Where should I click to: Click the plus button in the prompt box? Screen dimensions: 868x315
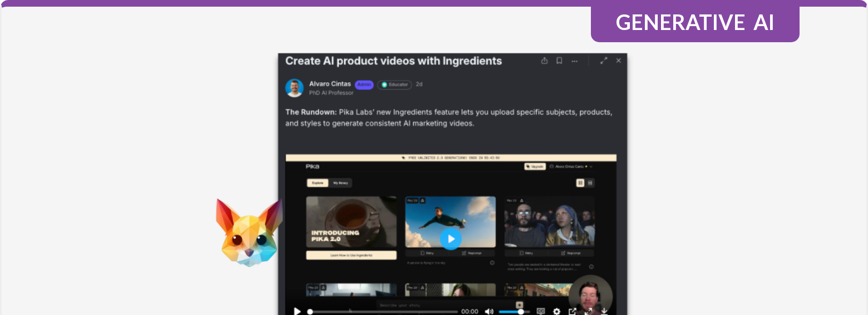click(x=519, y=304)
